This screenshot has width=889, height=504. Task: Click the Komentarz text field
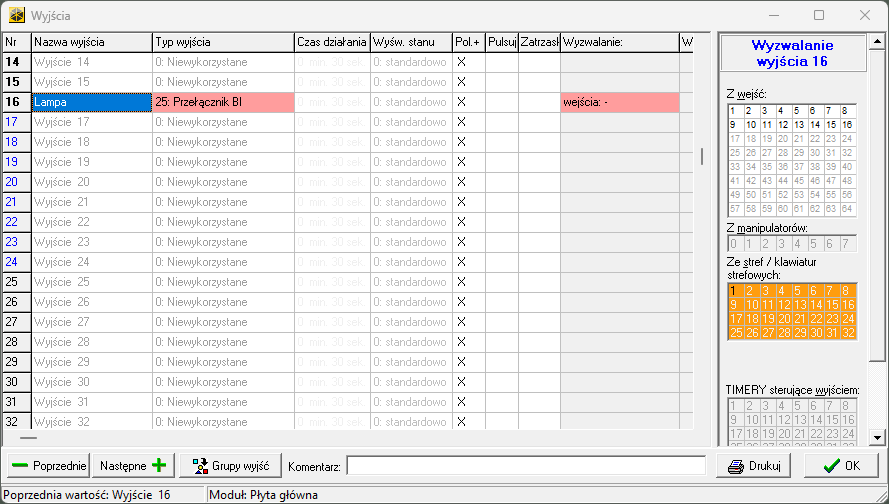point(526,466)
